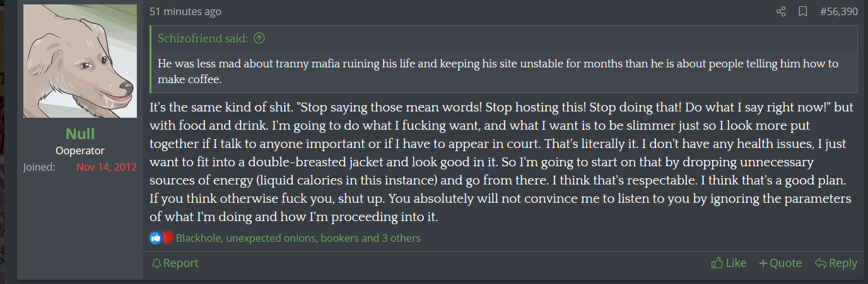Jump to quoted post via up-arrow icon

tap(259, 38)
